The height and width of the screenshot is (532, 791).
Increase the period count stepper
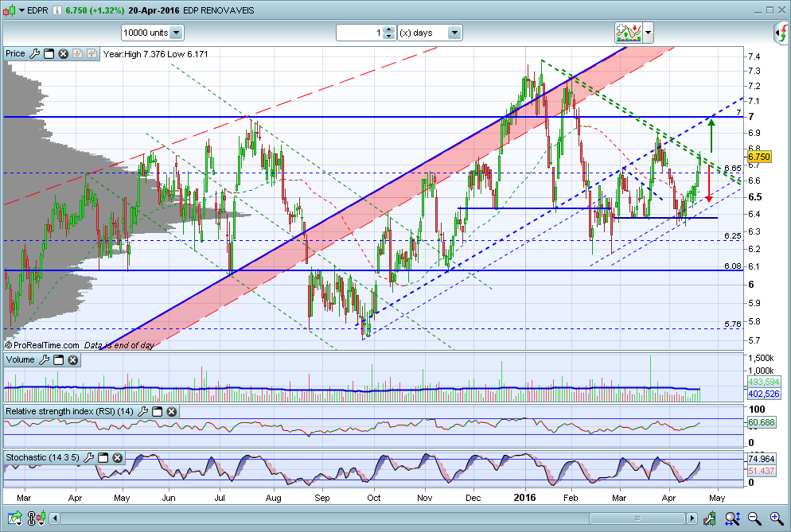pos(388,29)
